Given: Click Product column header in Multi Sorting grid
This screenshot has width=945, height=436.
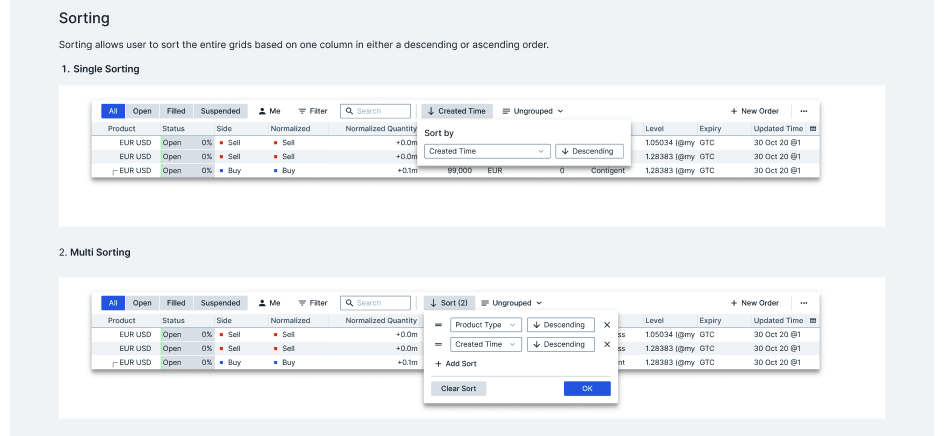Looking at the screenshot, I should pyautogui.click(x=122, y=320).
